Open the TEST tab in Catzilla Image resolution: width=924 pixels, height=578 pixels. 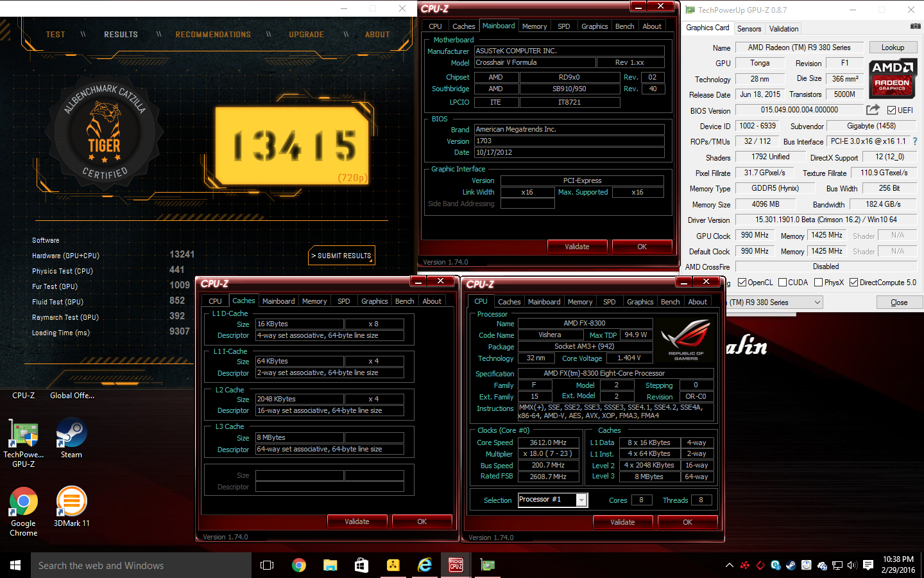click(x=55, y=35)
